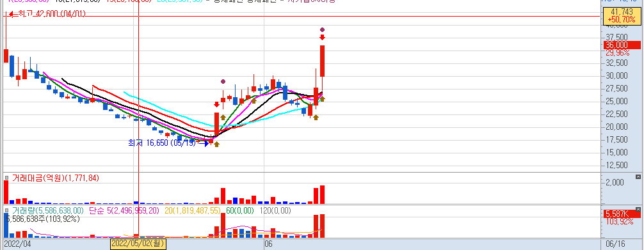Viewport: 644px width, 250px height.
Task: Close the 거래대금 sub-chart panel
Action: click(x=638, y=177)
